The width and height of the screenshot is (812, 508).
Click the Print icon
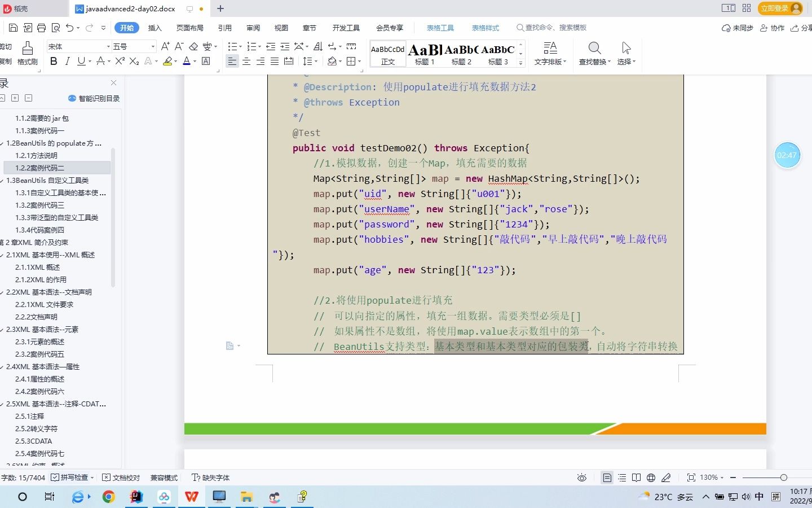pyautogui.click(x=41, y=28)
